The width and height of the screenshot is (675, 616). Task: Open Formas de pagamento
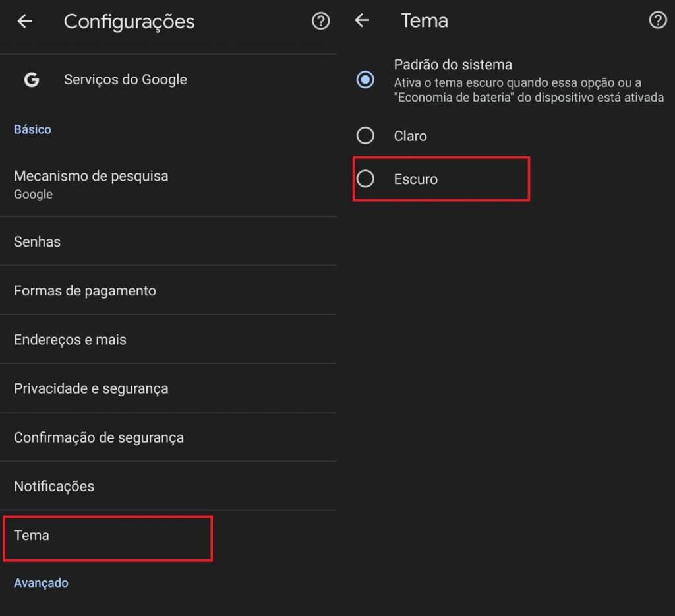(168, 290)
